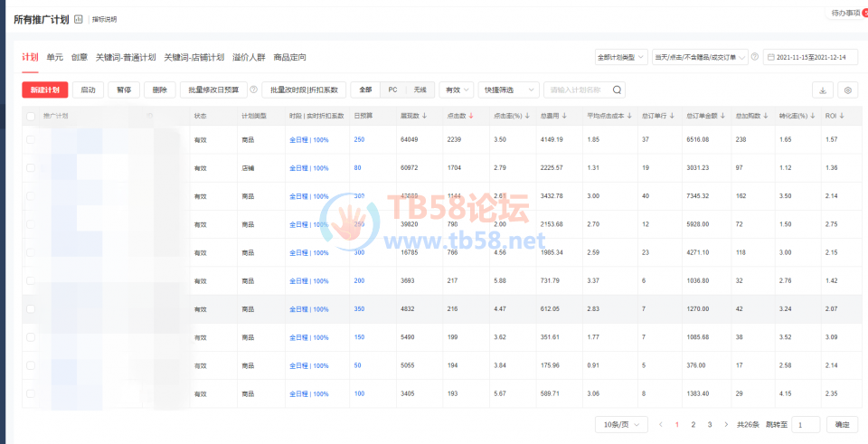
Task: Open date range 2021-11-15至2021-12-14 picker
Action: [810, 57]
